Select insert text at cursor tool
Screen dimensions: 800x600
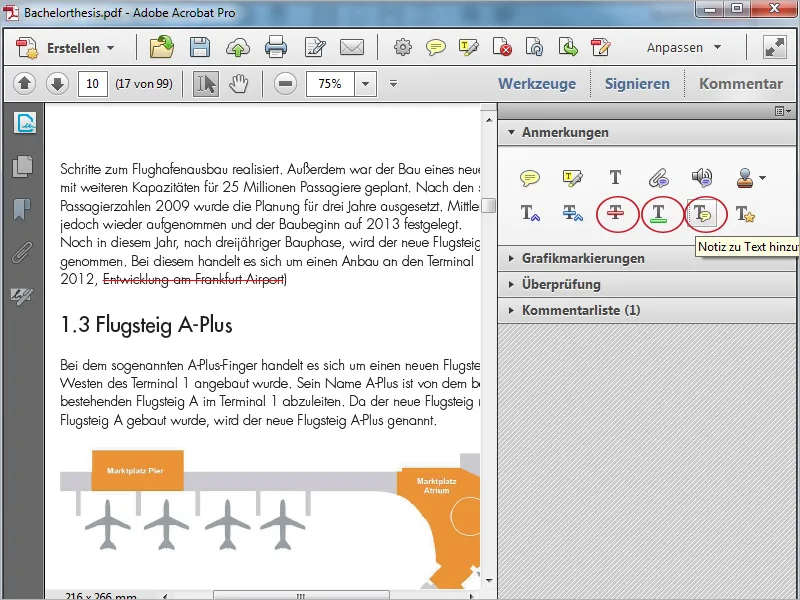[530, 213]
